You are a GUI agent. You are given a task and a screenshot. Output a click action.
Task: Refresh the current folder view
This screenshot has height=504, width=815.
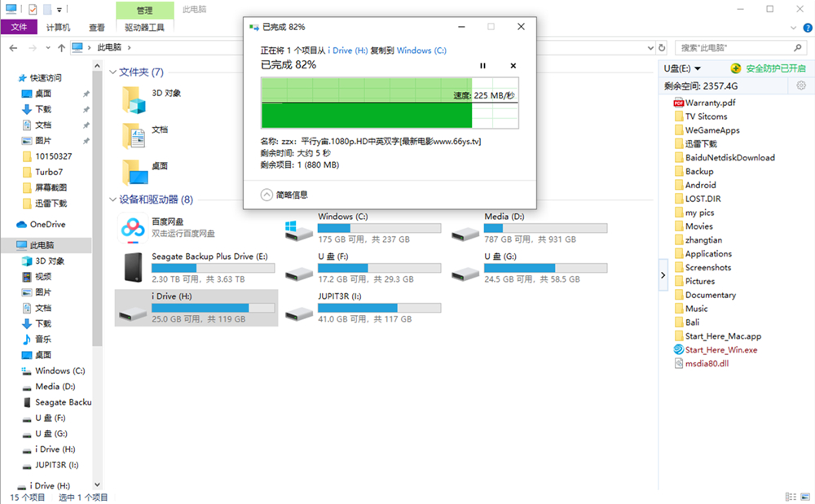pyautogui.click(x=662, y=48)
